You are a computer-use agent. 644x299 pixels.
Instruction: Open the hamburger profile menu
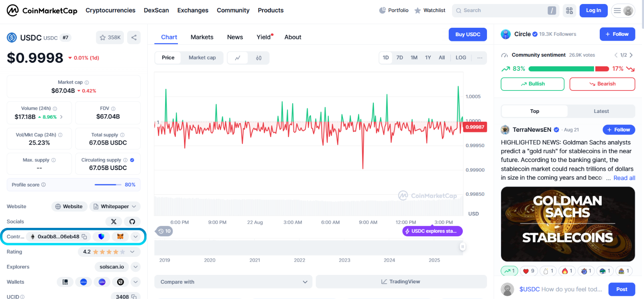(x=623, y=10)
